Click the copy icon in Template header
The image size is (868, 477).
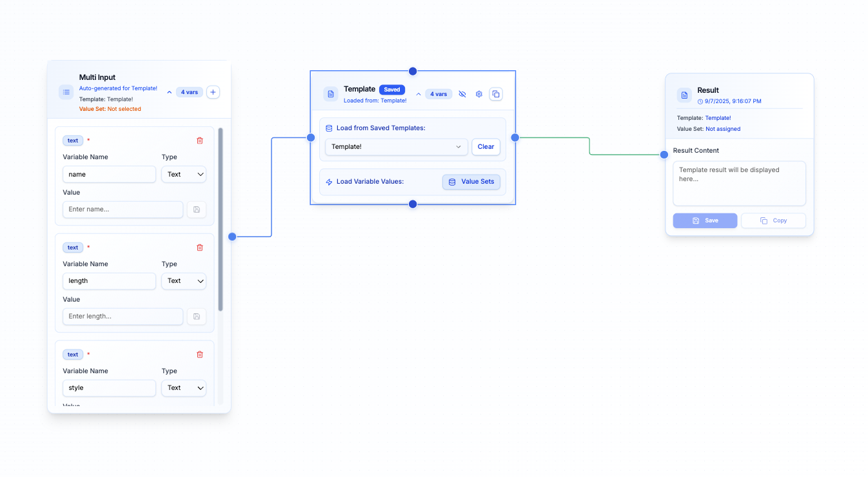[x=496, y=94]
